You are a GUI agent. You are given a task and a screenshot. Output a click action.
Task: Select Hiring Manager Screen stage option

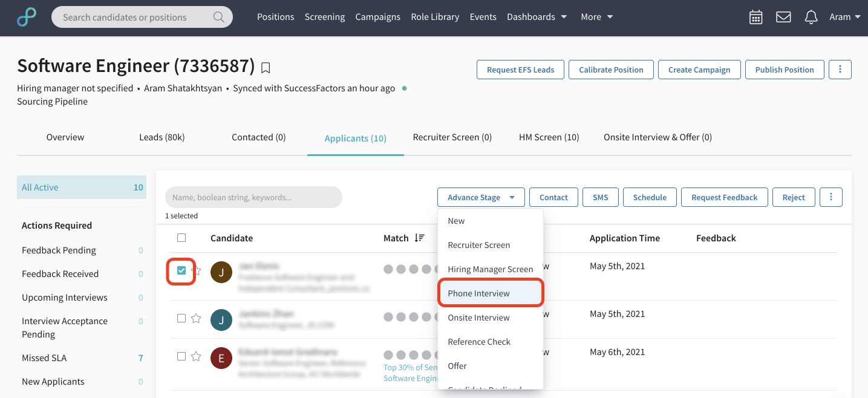(491, 269)
